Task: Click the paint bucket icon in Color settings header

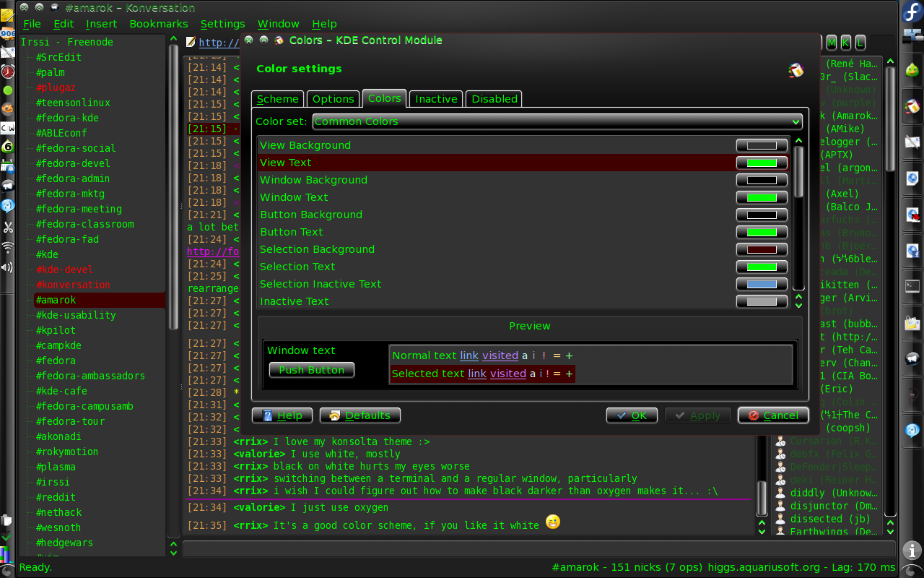Action: (796, 70)
